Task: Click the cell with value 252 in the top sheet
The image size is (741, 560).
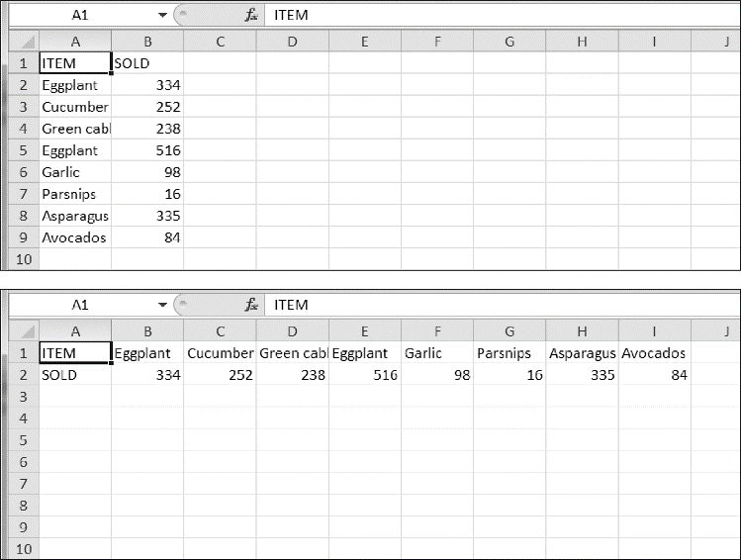Action: click(147, 107)
